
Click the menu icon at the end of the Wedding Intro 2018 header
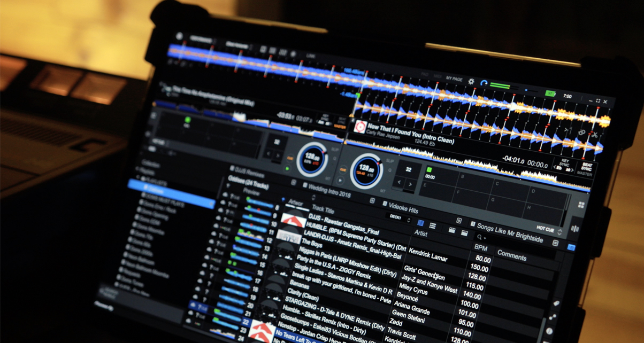[372, 200]
